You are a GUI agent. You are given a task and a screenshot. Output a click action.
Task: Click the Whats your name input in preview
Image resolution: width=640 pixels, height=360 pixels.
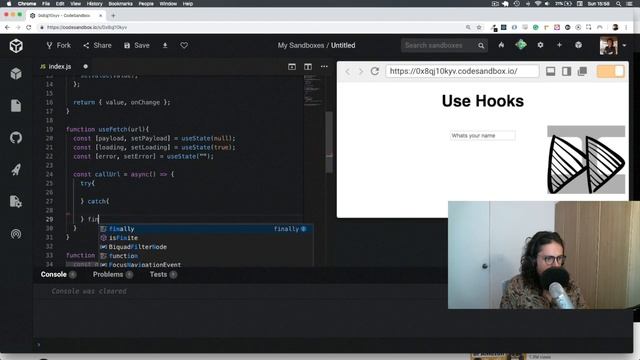(482, 136)
